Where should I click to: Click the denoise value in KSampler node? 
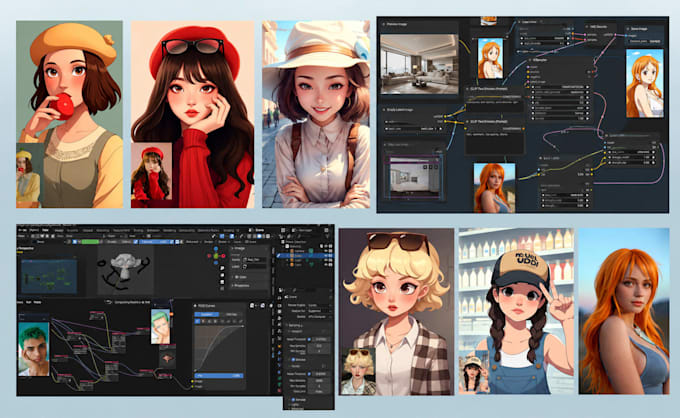pyautogui.click(x=560, y=118)
